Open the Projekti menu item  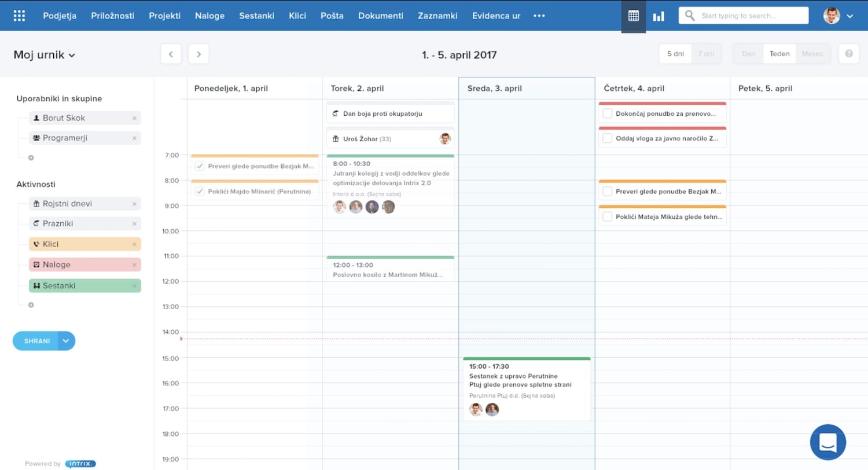point(164,16)
